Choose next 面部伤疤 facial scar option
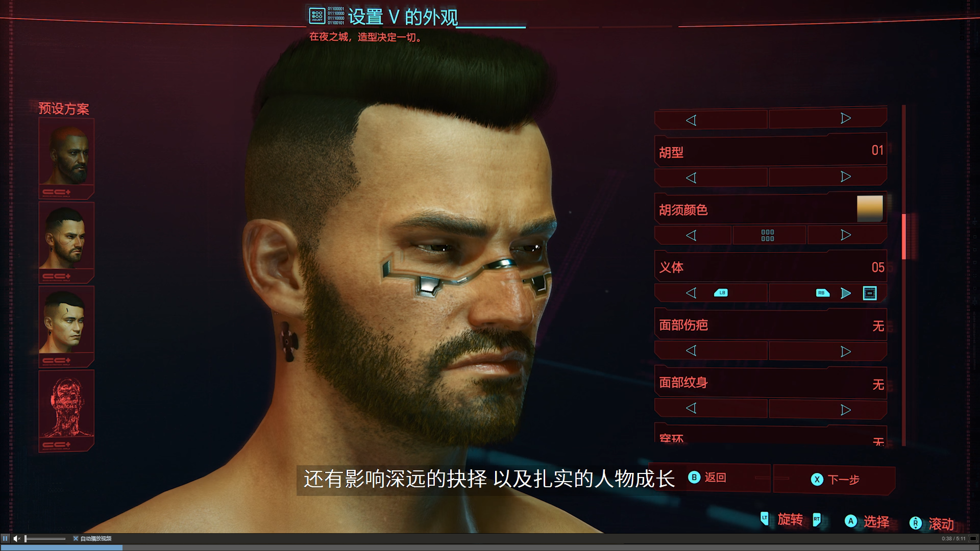This screenshot has height=551, width=980. point(846,352)
